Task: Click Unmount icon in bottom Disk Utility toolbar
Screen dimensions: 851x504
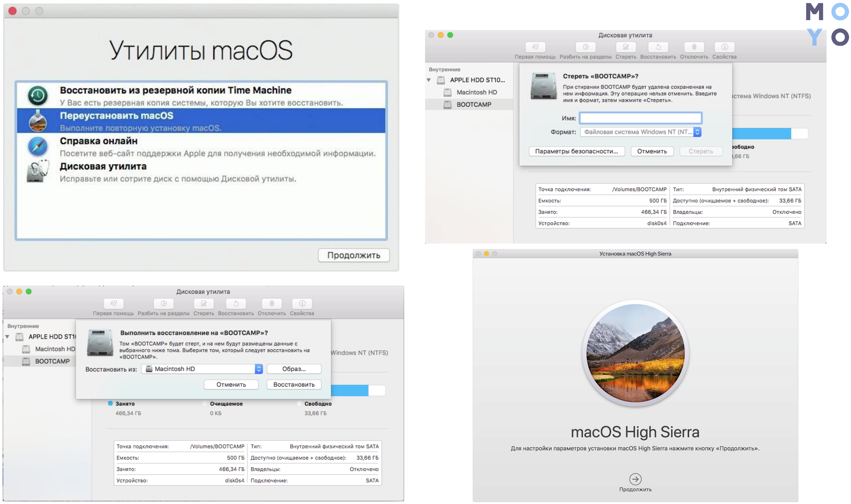Action: click(x=272, y=304)
